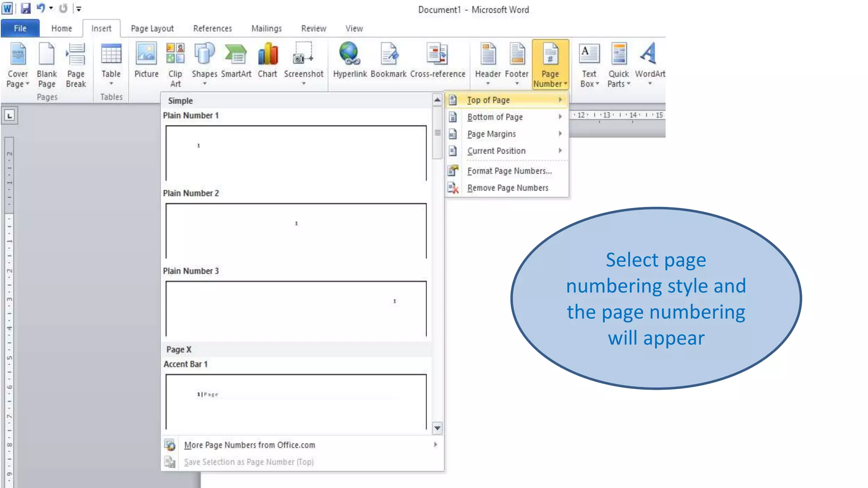Image resolution: width=868 pixels, height=488 pixels.
Task: Switch to the References tab
Action: coord(212,28)
